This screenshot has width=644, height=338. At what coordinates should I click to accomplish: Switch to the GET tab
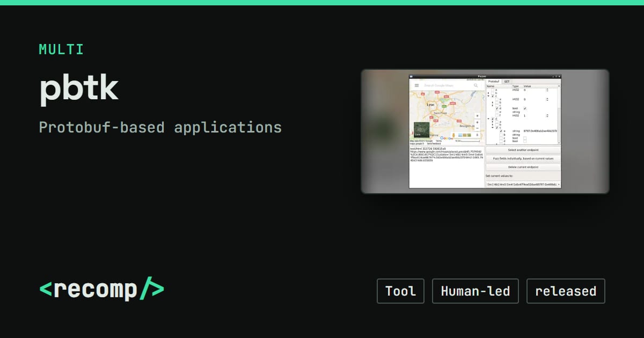click(x=507, y=82)
